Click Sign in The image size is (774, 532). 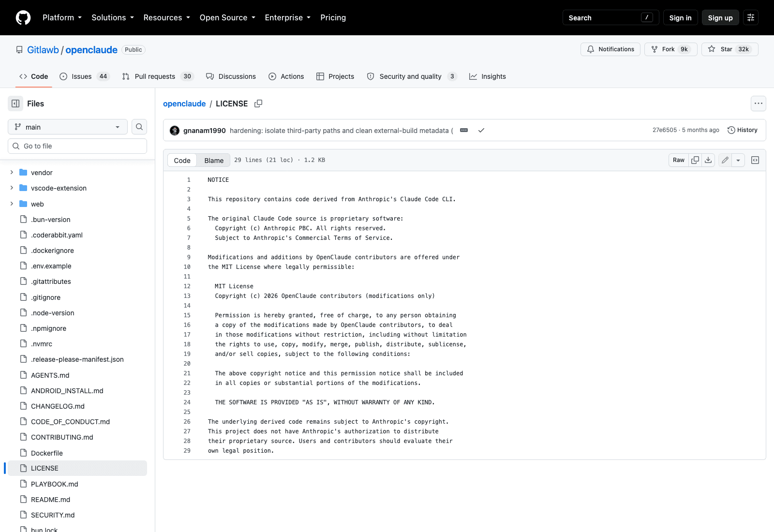(680, 17)
